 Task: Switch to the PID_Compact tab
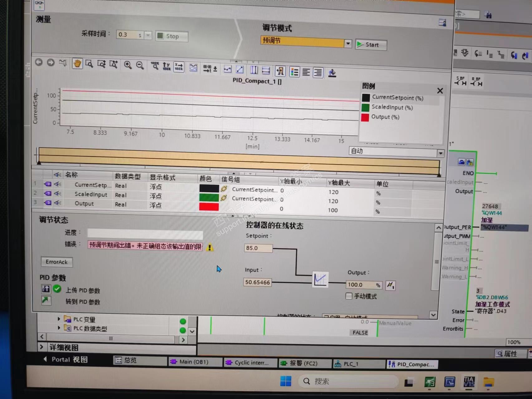[413, 364]
